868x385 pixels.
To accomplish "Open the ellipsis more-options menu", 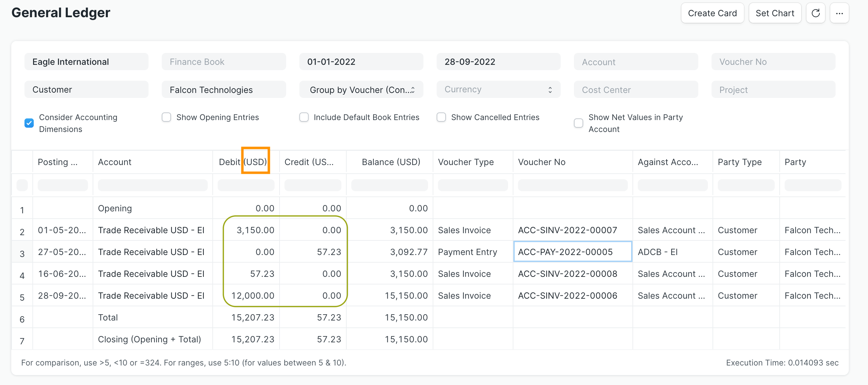I will click(x=840, y=13).
